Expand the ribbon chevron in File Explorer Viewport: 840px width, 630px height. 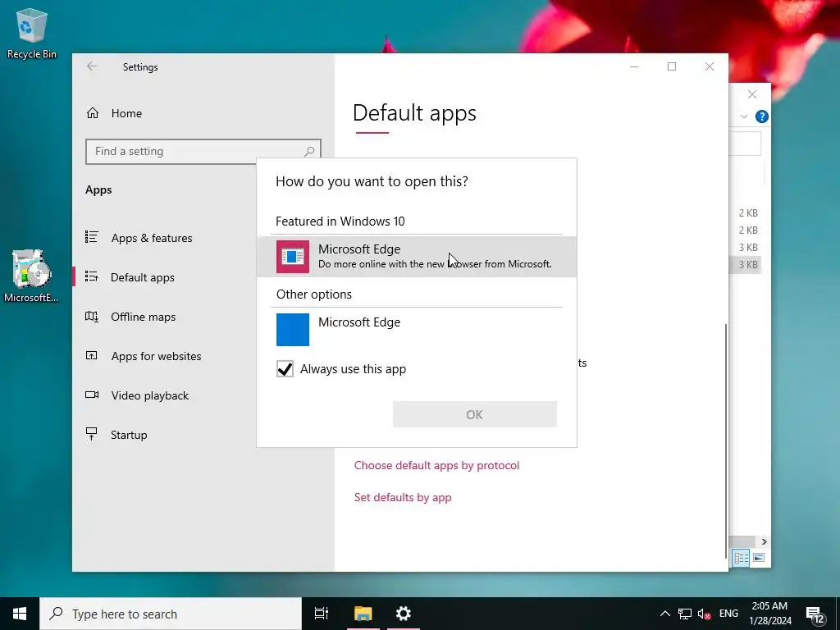(743, 116)
